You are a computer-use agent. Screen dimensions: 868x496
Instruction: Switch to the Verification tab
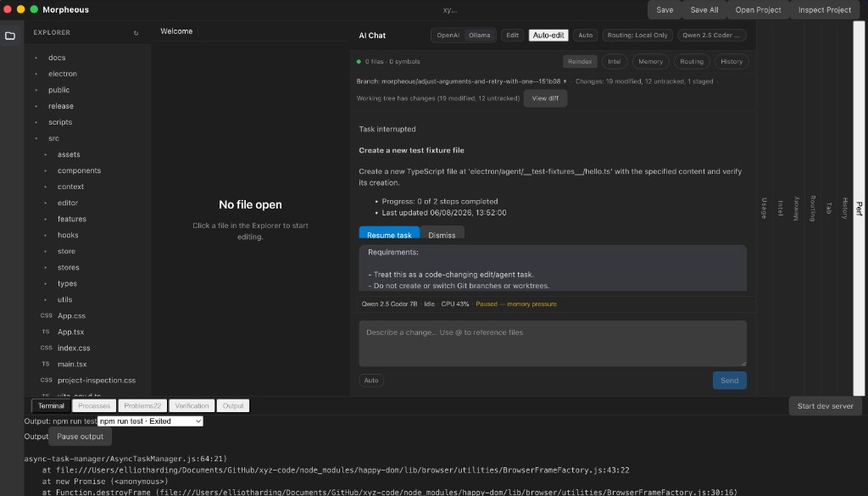[192, 406]
